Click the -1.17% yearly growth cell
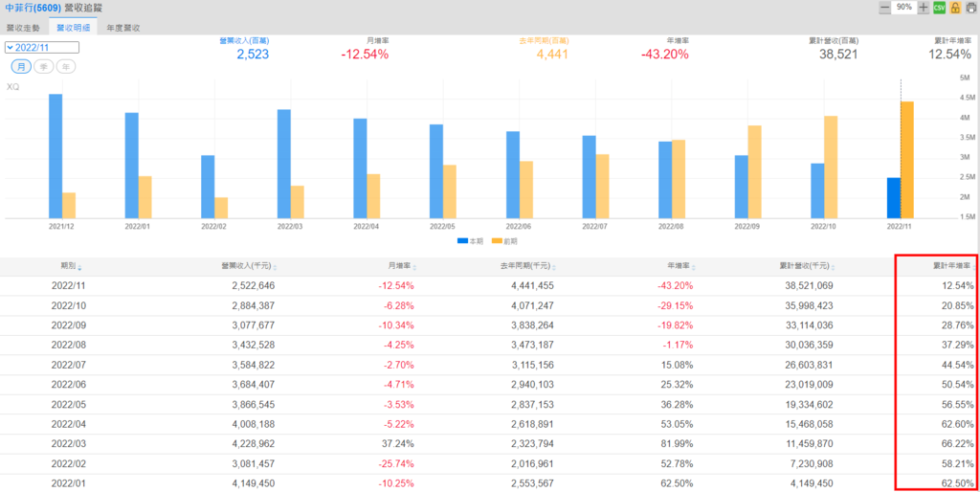 point(679,346)
